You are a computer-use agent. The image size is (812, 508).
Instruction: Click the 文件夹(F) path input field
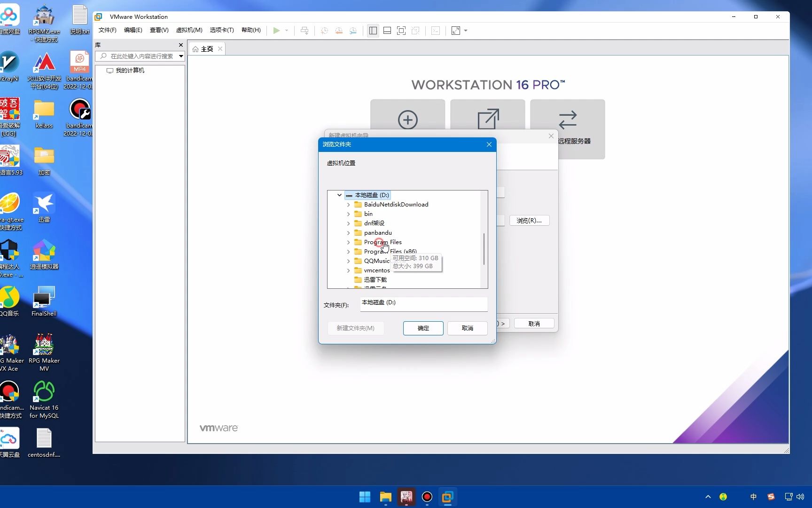(x=424, y=304)
